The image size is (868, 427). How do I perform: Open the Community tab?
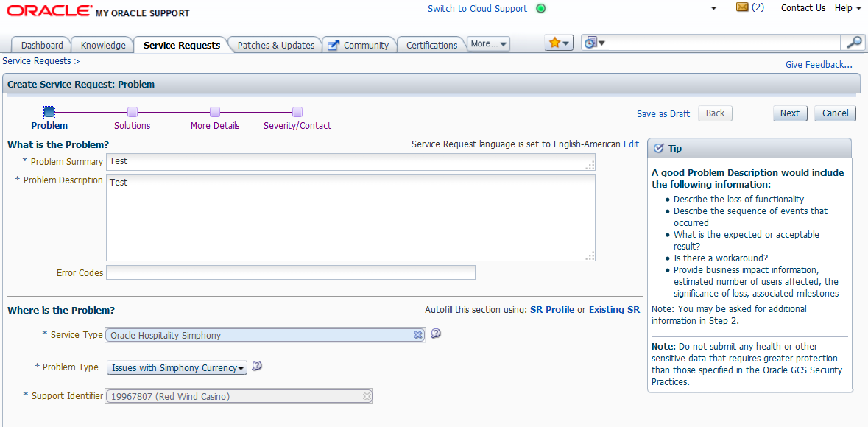tap(360, 46)
